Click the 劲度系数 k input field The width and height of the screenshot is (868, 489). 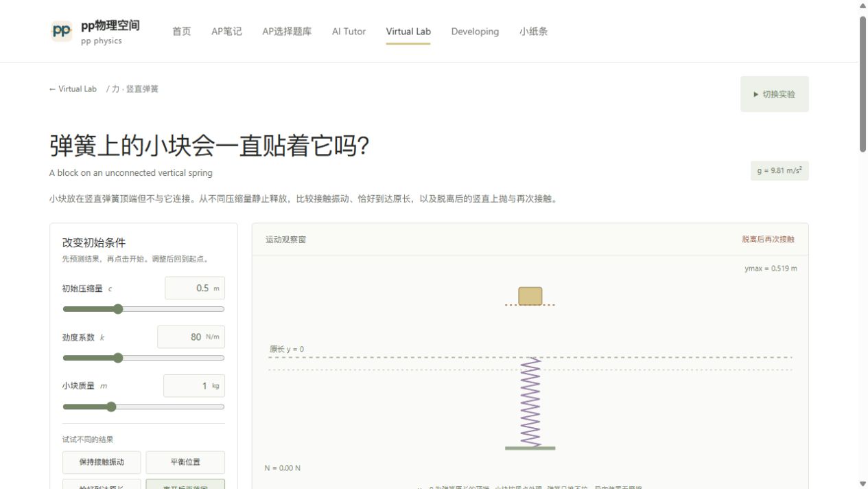191,337
